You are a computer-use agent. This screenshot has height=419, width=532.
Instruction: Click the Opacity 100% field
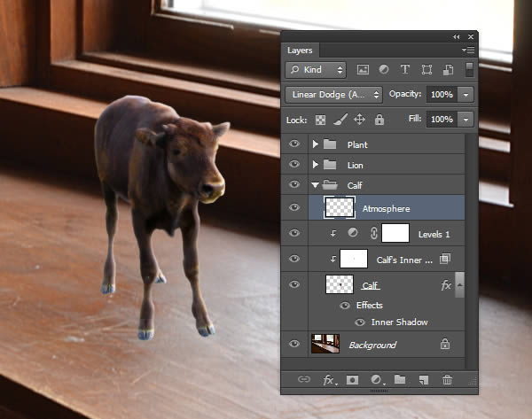point(442,95)
